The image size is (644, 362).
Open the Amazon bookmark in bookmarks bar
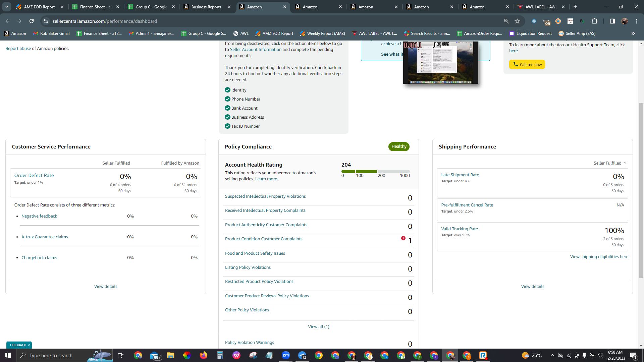(x=15, y=34)
